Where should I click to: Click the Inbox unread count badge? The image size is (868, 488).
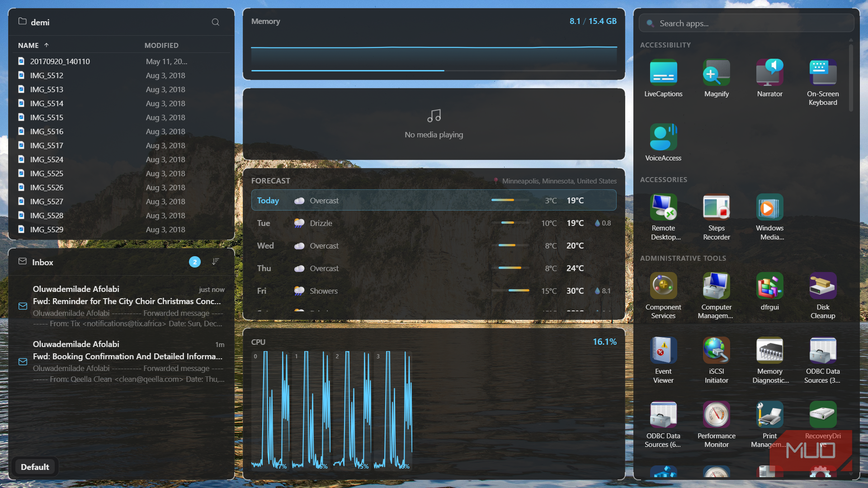tap(195, 262)
